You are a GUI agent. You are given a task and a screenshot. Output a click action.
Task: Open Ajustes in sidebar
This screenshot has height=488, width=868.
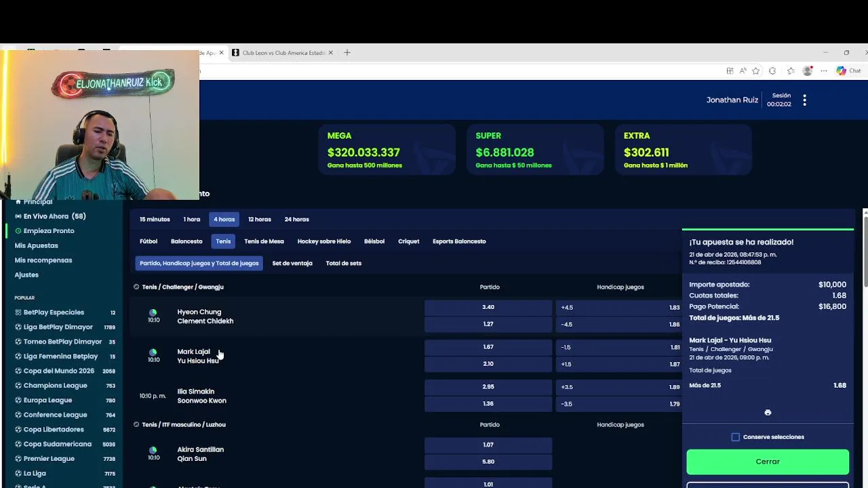point(26,275)
